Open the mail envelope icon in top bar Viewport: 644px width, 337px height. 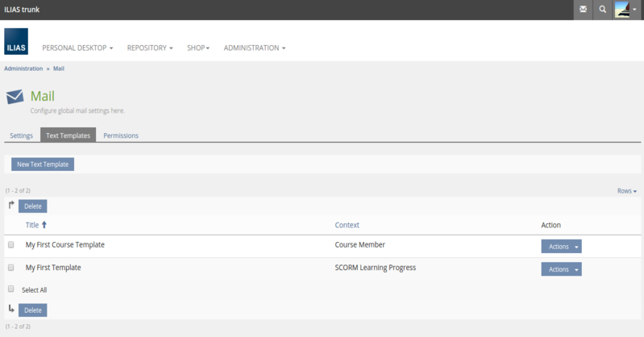coord(583,10)
